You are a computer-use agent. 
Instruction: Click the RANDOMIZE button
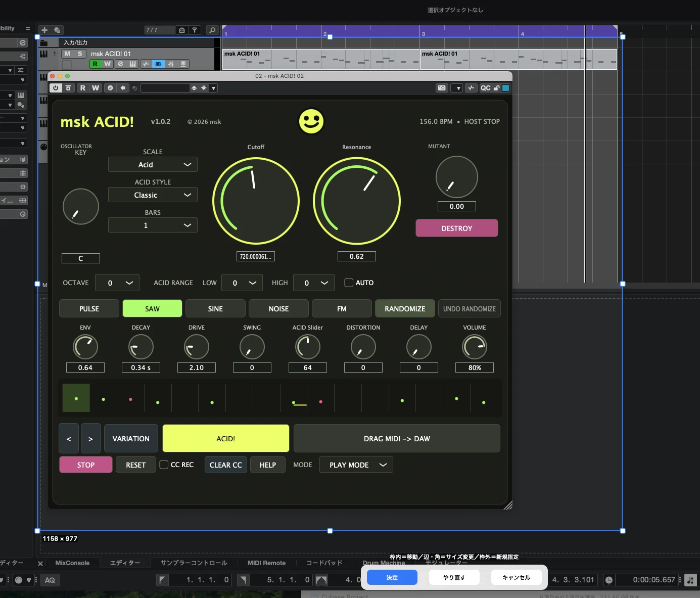click(x=405, y=309)
